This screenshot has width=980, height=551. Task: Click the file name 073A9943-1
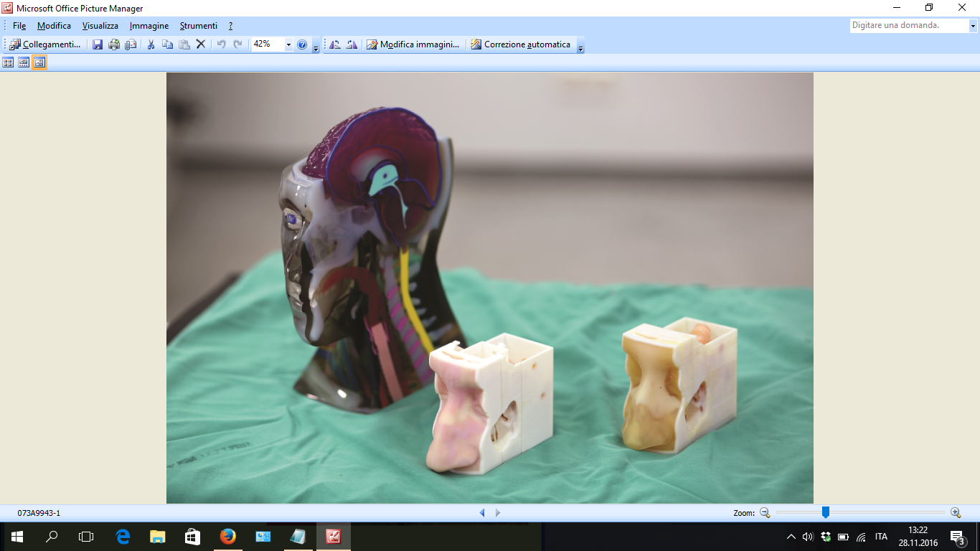tap(39, 513)
